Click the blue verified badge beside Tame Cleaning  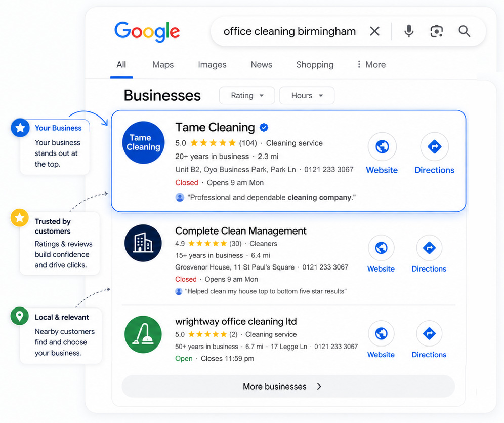pyautogui.click(x=264, y=127)
